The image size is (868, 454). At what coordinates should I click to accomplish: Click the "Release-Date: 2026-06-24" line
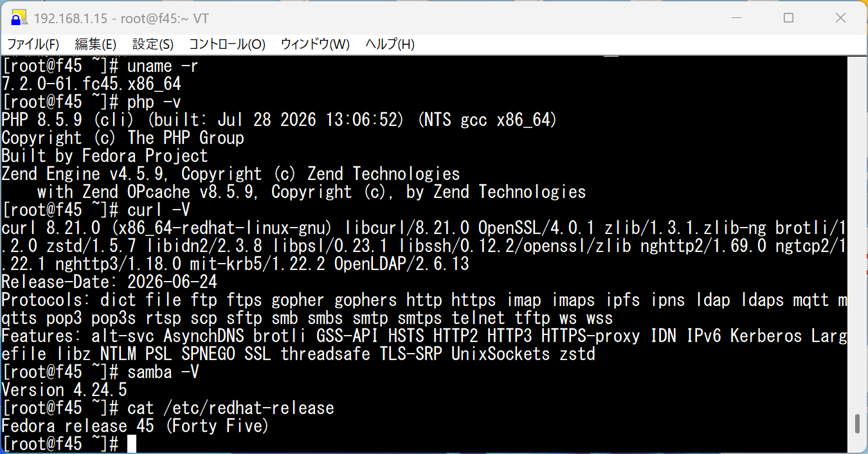[x=109, y=282]
